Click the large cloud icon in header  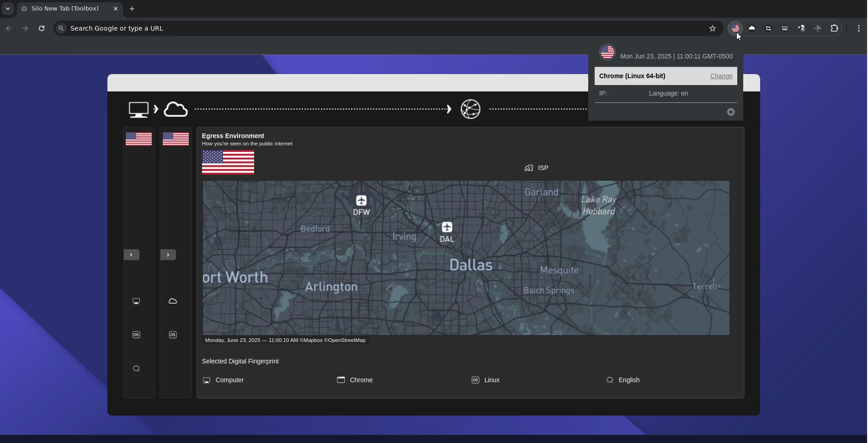click(176, 109)
